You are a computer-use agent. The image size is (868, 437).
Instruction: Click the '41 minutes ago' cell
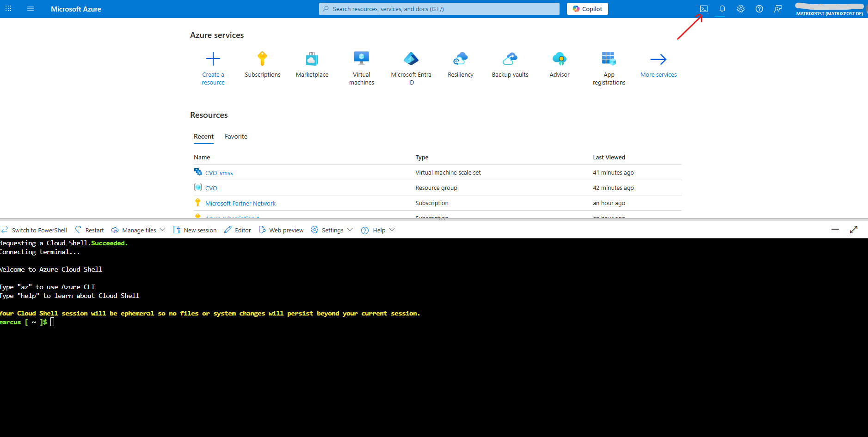(x=613, y=172)
